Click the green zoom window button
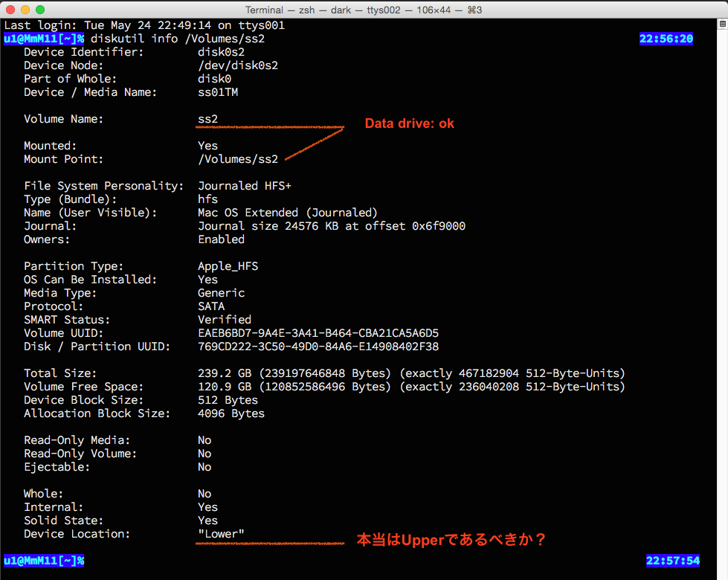728x580 pixels. [40, 9]
